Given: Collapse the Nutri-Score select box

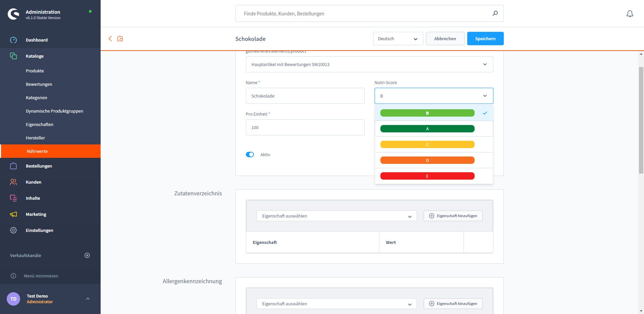Looking at the screenshot, I should coord(434,96).
